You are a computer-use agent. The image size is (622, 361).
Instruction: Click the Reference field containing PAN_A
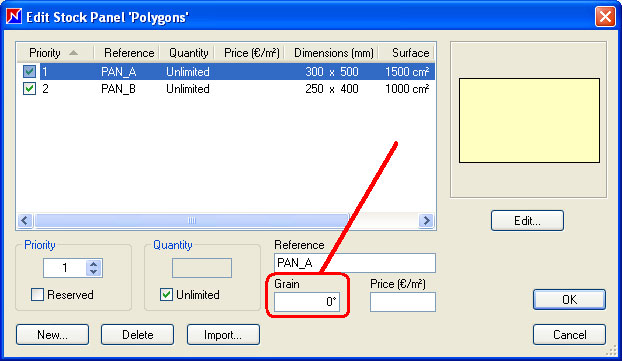355,263
